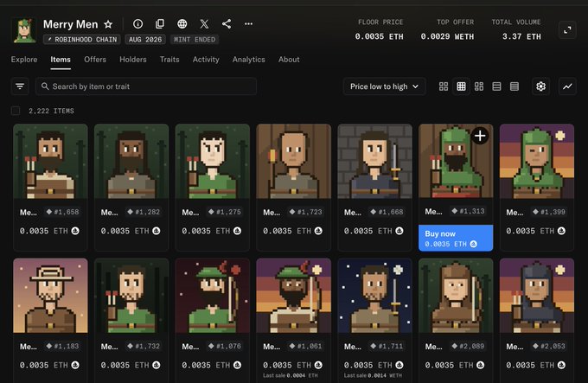Open the Analytics tab
Image resolution: width=588 pixels, height=383 pixels.
249,59
